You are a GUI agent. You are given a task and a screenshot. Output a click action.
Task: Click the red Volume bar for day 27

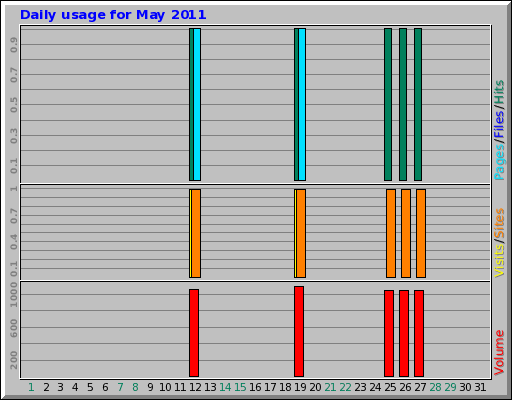point(419,333)
